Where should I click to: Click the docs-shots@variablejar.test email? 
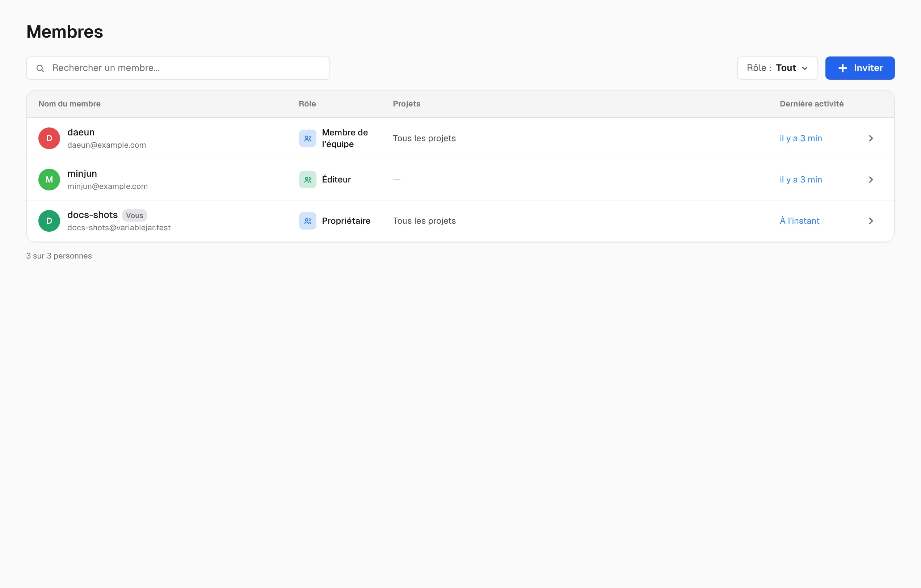pyautogui.click(x=119, y=228)
